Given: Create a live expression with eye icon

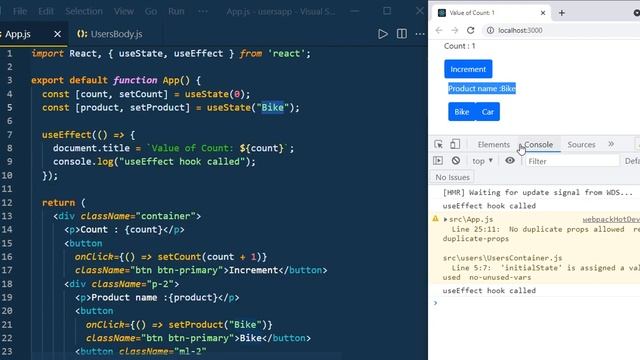Looking at the screenshot, I should (510, 160).
